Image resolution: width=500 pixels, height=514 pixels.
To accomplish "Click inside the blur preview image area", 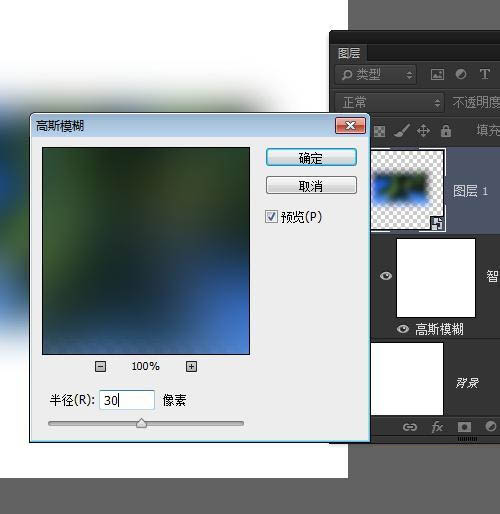I will click(x=146, y=251).
